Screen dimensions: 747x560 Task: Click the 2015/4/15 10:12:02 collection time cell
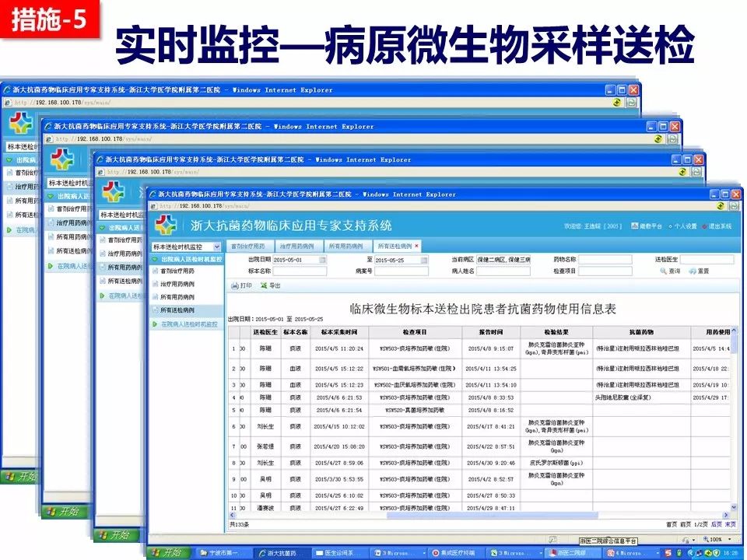[338, 427]
